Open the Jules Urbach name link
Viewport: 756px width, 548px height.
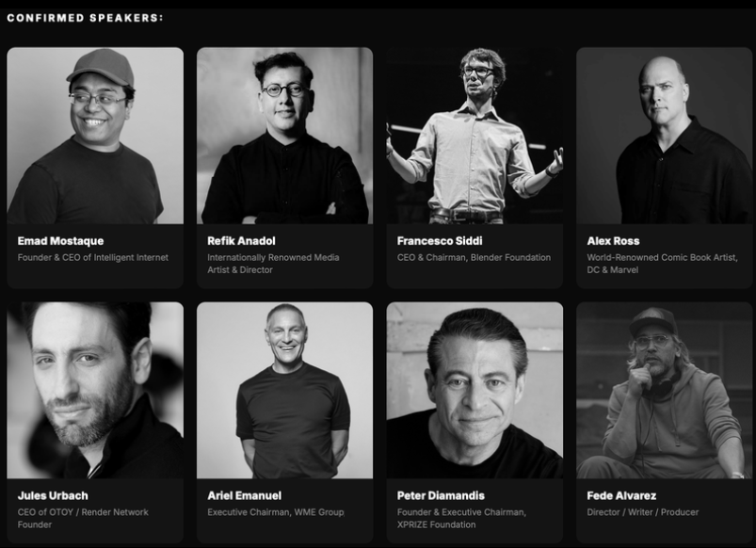click(x=53, y=495)
